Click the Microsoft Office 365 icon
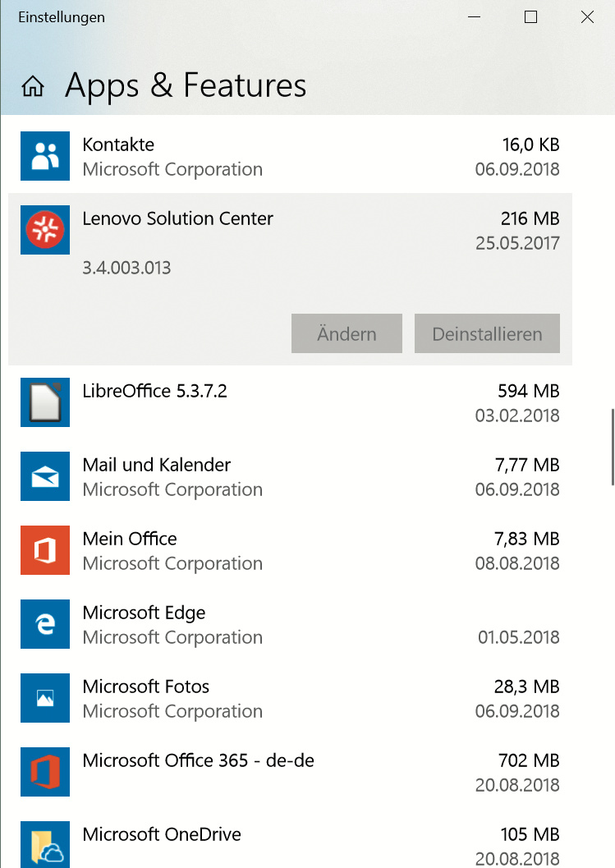 point(44,772)
